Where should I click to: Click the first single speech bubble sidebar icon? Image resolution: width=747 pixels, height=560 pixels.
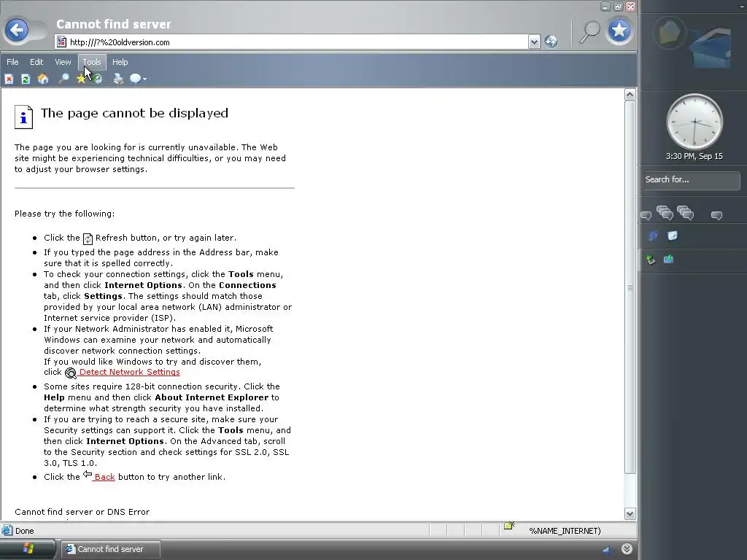[x=646, y=216]
